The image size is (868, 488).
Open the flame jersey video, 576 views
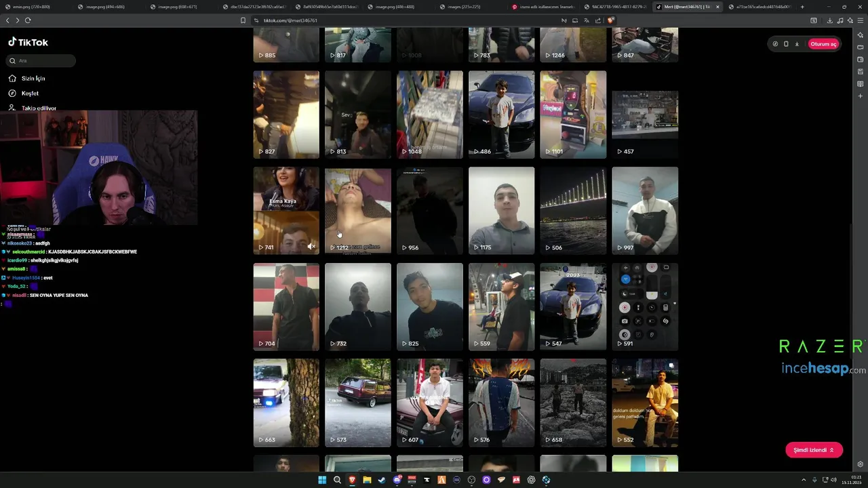click(x=501, y=403)
